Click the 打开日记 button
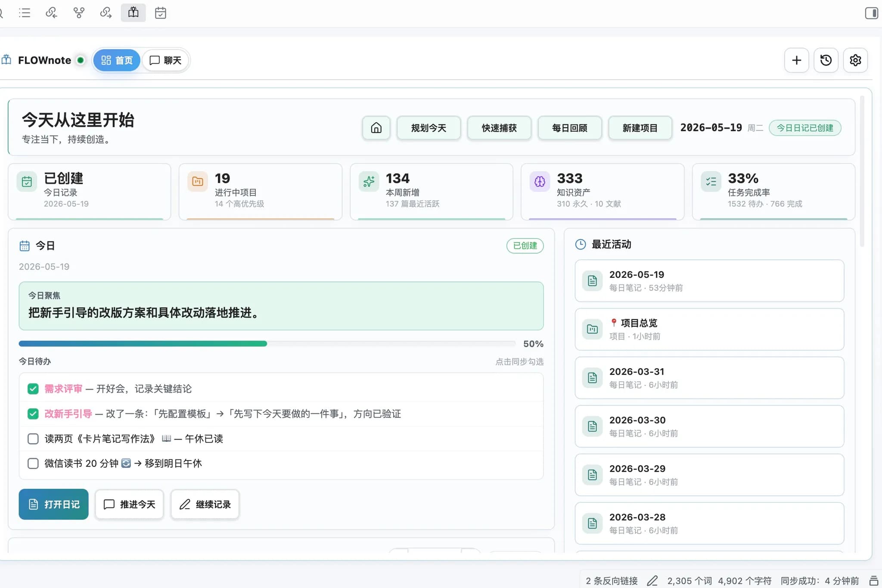 [54, 504]
